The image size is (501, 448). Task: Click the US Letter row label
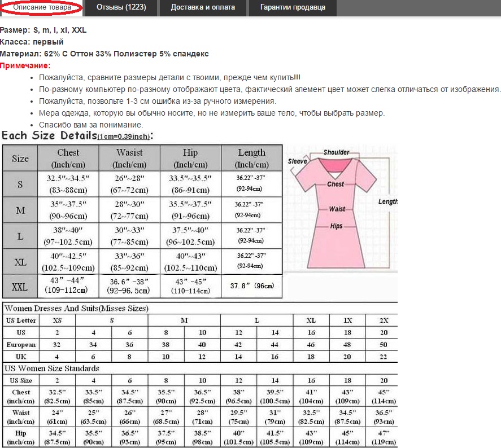coord(21,320)
